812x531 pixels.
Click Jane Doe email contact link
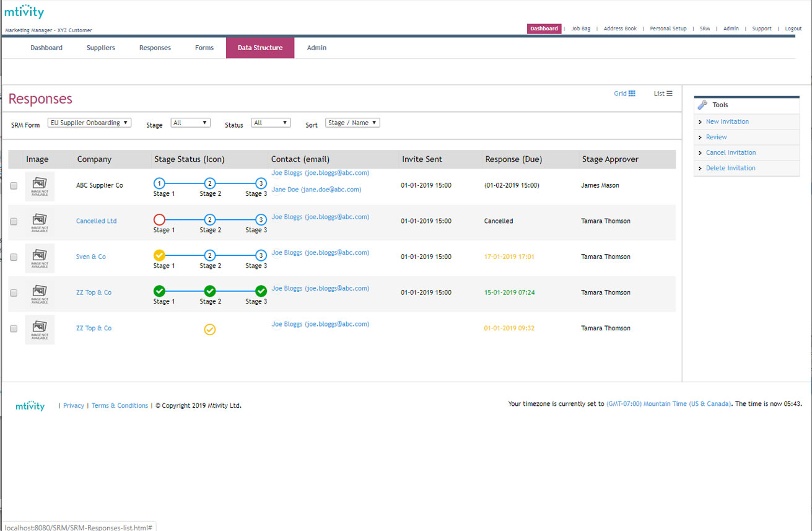317,190
